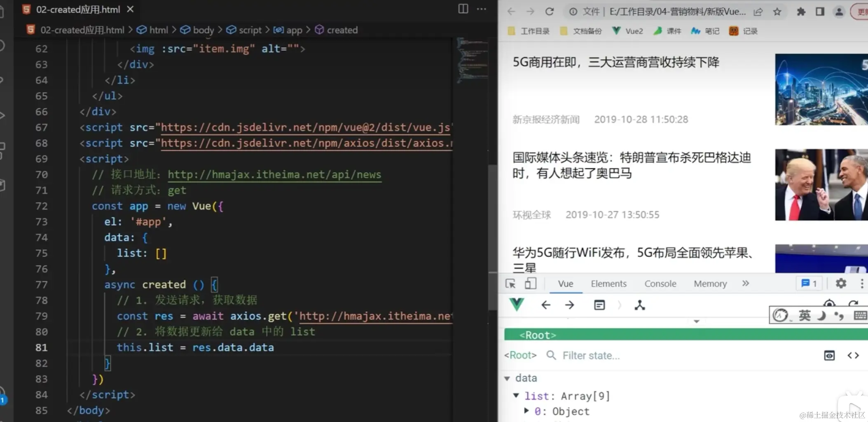Open the browser extensions puzzle menu
The height and width of the screenshot is (422, 868).
(x=801, y=12)
